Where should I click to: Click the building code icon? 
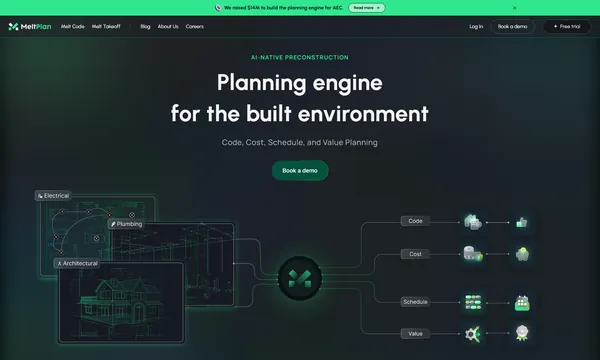coord(473,222)
